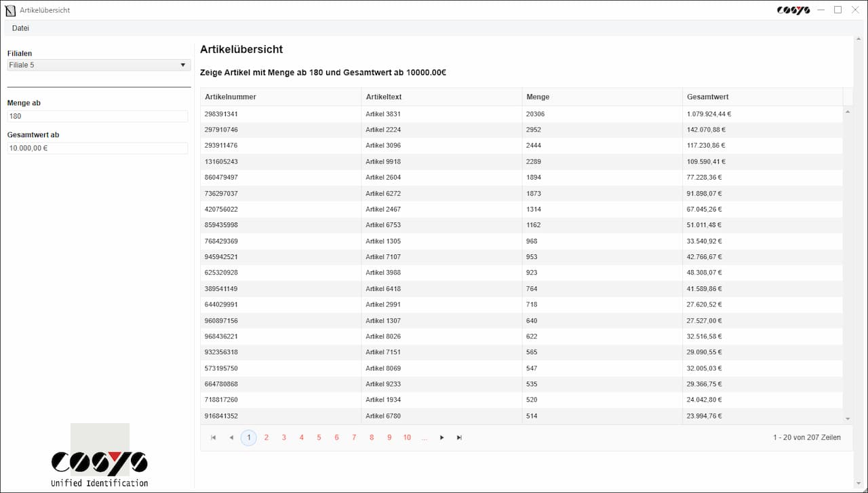Select page 1 in pagination
This screenshot has width=868, height=493.
click(x=249, y=438)
